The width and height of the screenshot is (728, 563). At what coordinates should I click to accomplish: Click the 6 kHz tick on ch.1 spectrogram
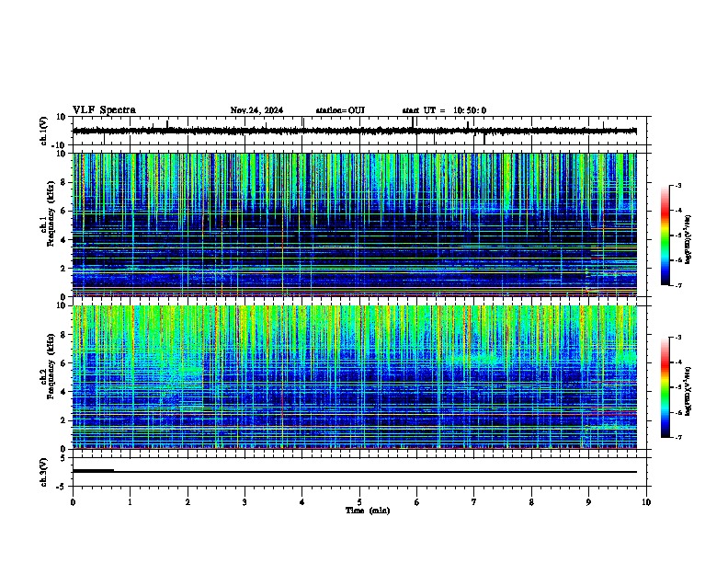(x=63, y=212)
